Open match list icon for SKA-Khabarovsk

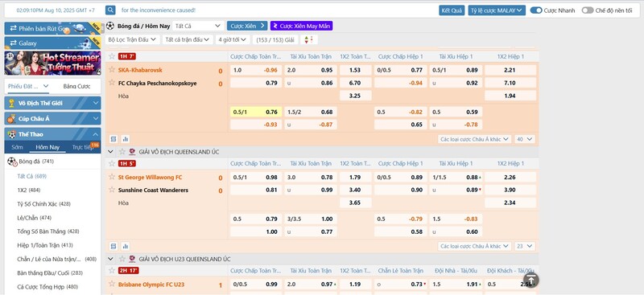114,139
